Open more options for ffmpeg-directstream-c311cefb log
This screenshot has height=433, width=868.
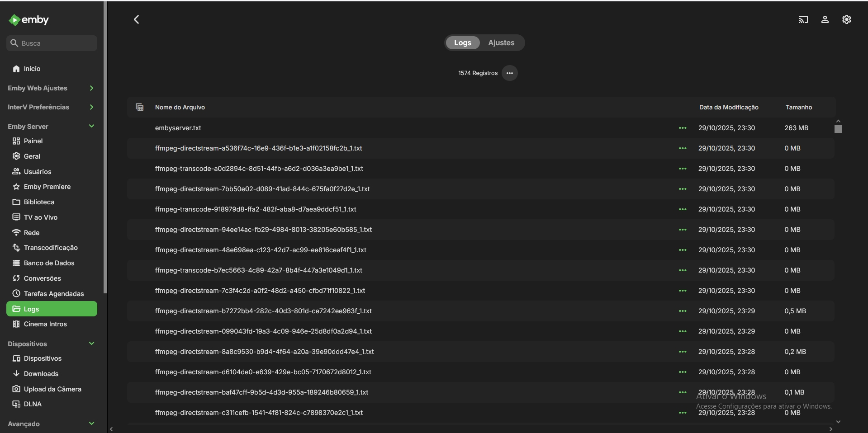683,413
